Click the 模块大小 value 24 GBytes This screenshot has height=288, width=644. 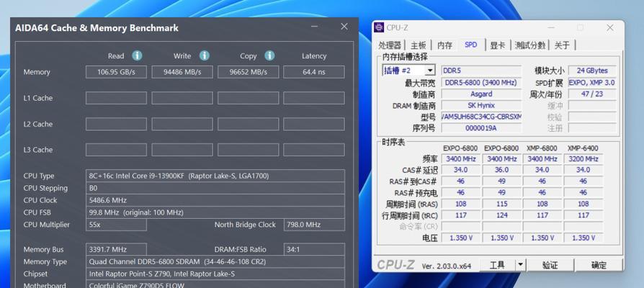pyautogui.click(x=592, y=71)
